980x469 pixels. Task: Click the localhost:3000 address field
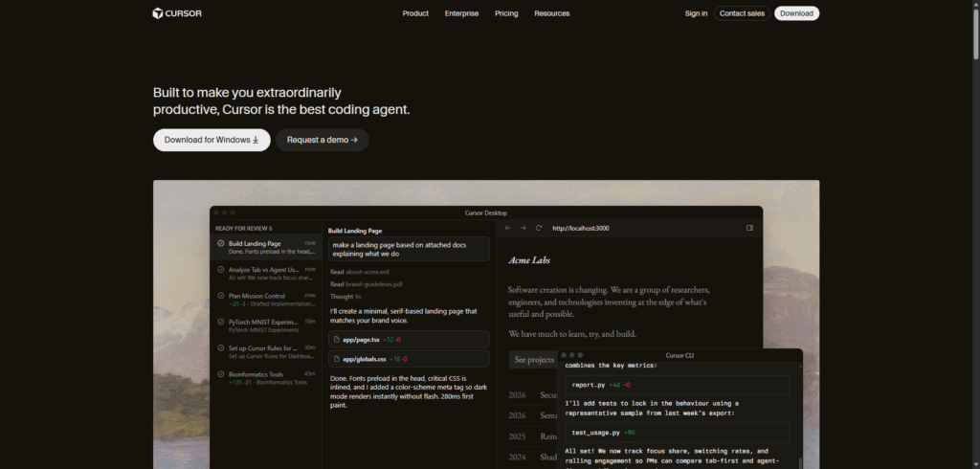point(581,228)
